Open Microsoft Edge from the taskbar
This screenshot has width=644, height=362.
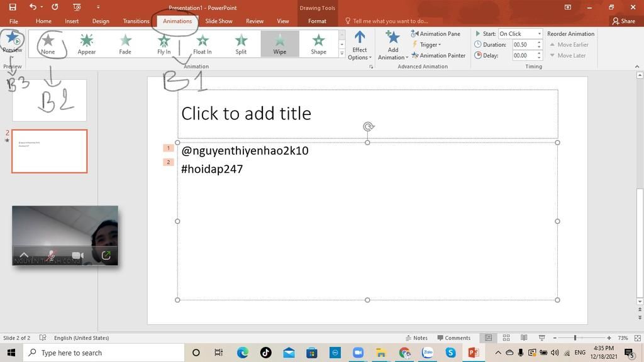tap(242, 353)
